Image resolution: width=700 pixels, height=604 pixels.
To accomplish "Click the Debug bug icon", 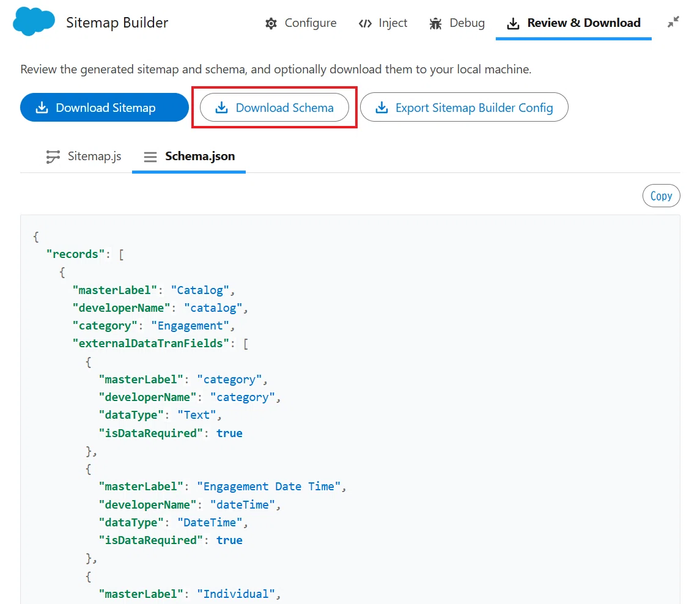I will [435, 23].
